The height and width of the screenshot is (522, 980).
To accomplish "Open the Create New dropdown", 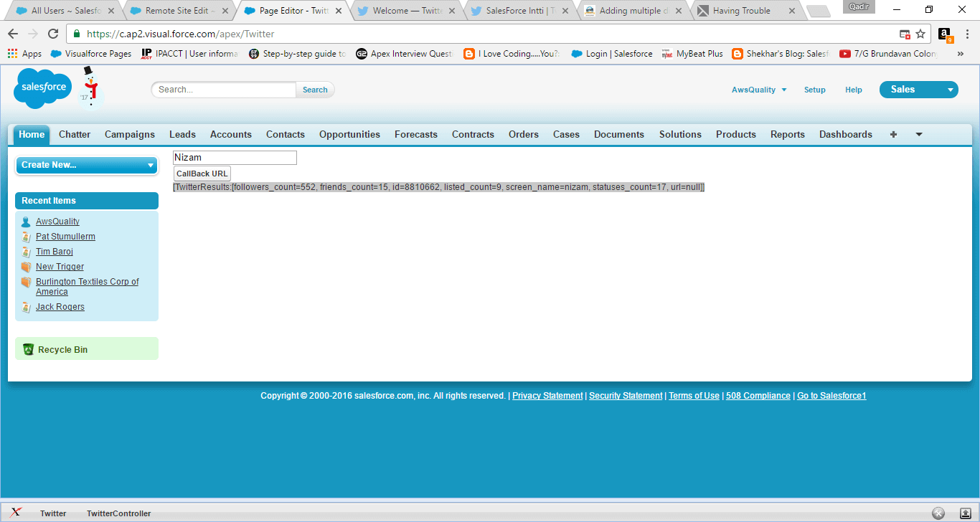I will click(x=86, y=165).
